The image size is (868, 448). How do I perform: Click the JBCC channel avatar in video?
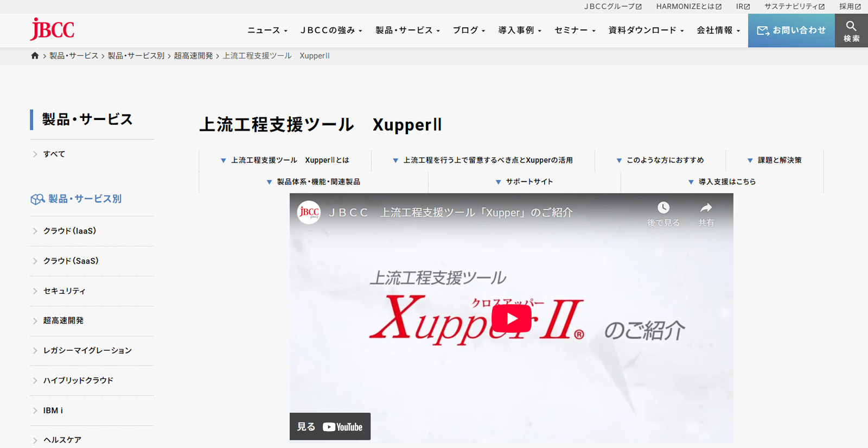(309, 212)
